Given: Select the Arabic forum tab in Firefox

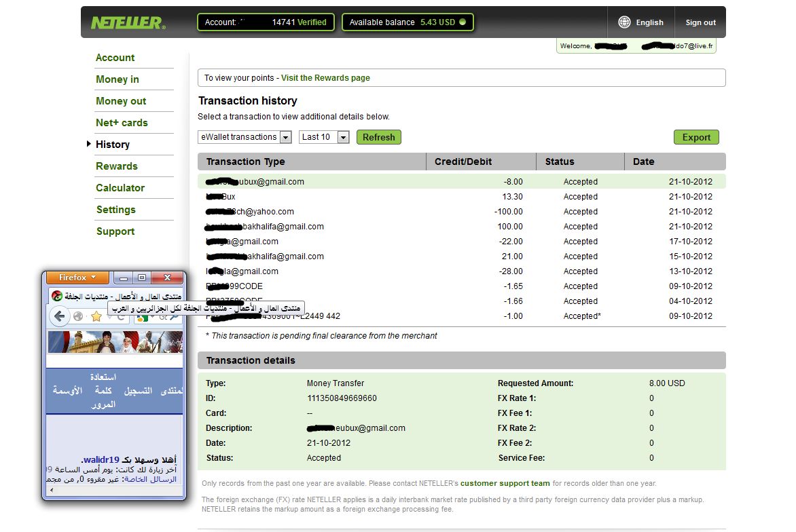Looking at the screenshot, I should [117, 296].
